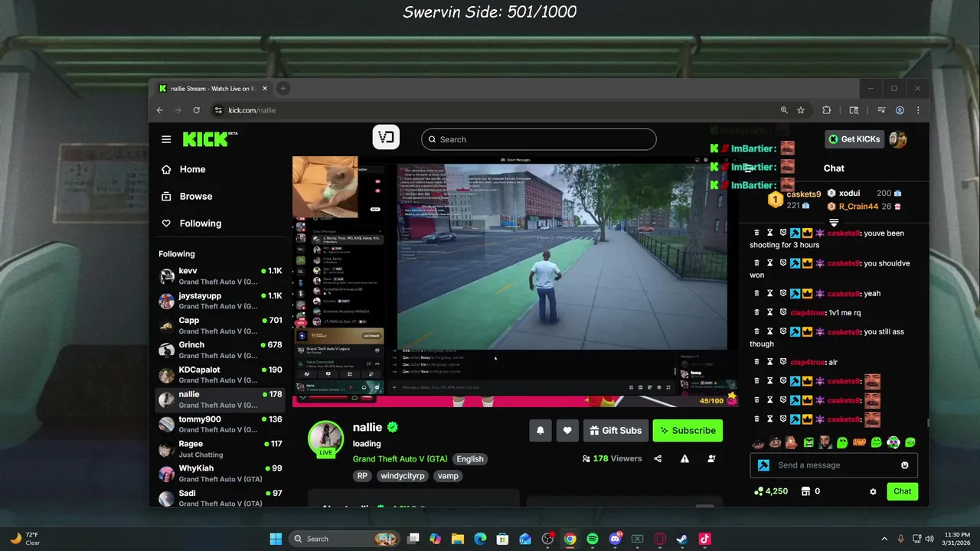The width and height of the screenshot is (980, 551).
Task: Open chat settings gear
Action: point(873,491)
